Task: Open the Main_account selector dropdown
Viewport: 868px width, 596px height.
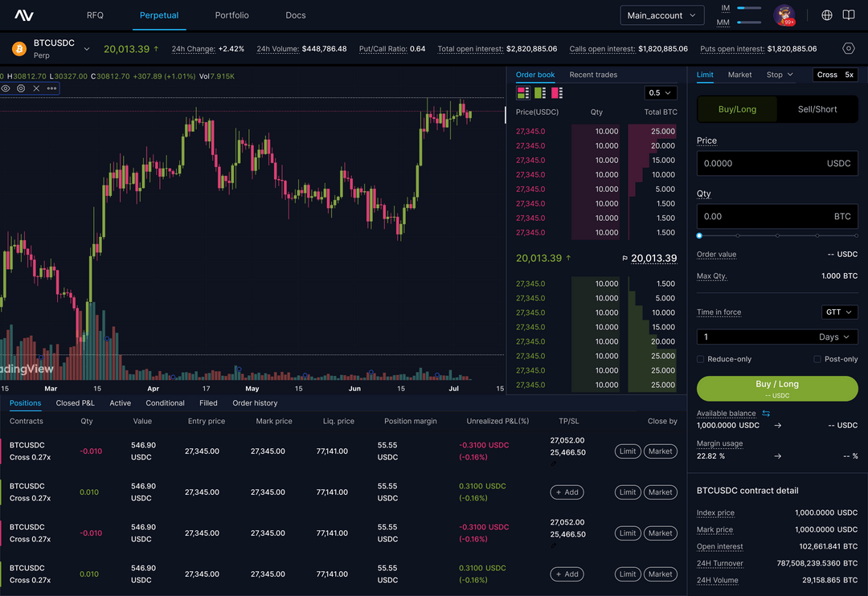Action: [661, 14]
